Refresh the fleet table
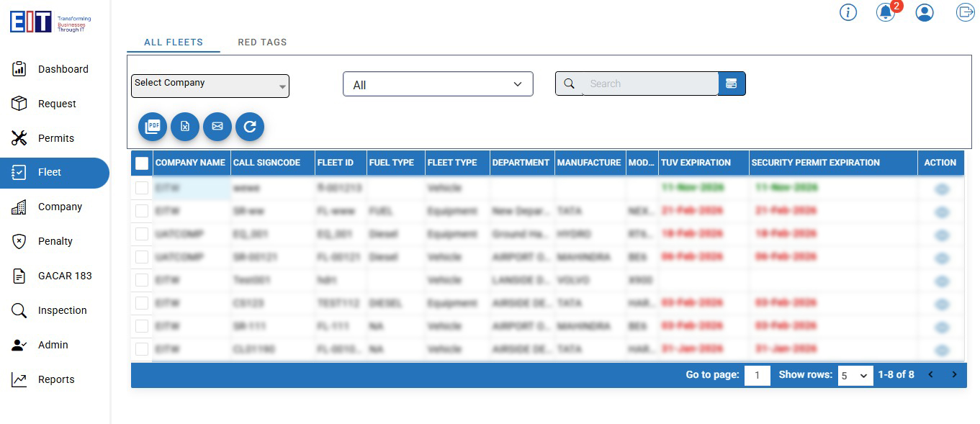980x424 pixels. click(x=250, y=127)
